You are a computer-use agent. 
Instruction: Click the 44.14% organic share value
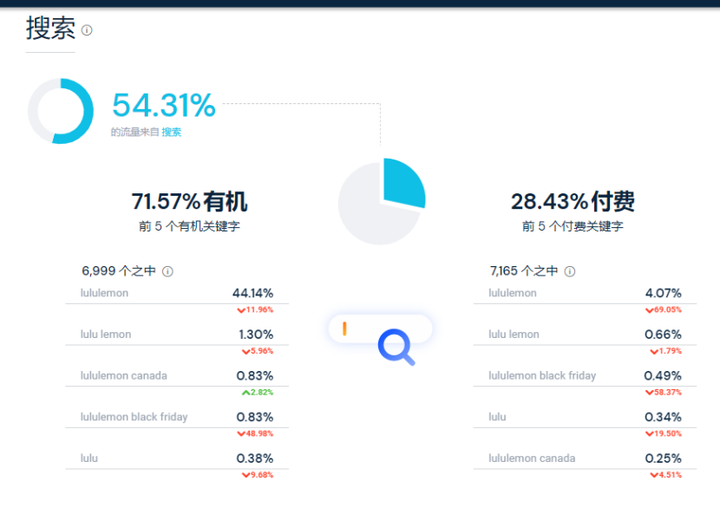pyautogui.click(x=253, y=293)
